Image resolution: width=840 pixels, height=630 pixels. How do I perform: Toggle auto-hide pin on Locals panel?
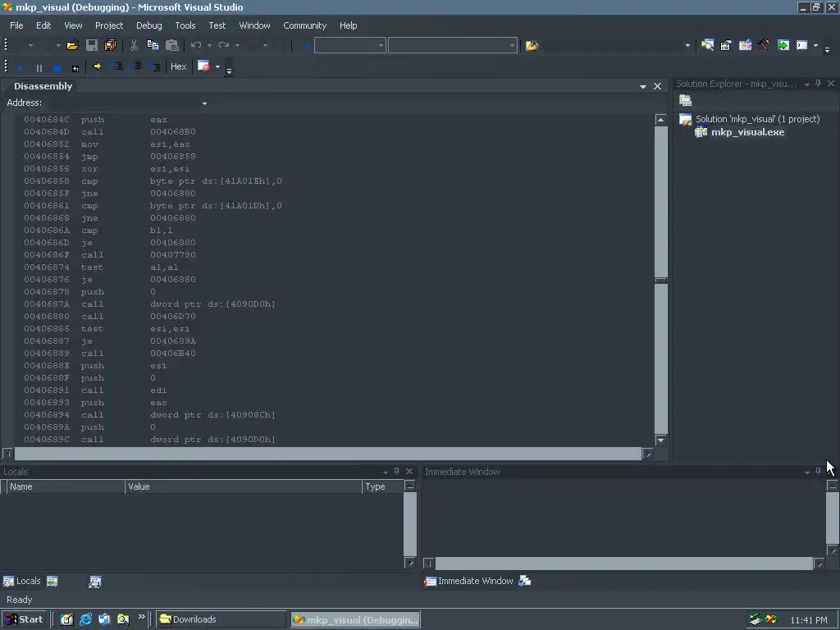[396, 472]
